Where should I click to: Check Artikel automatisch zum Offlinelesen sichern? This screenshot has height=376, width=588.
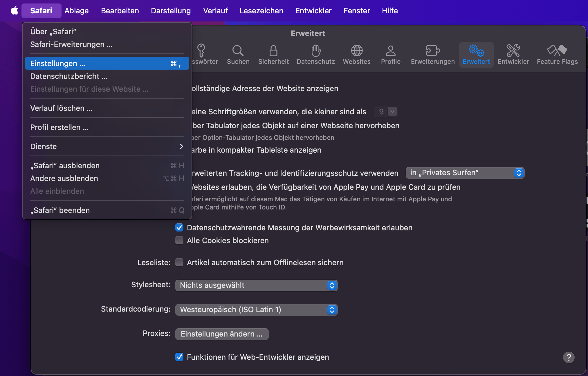[179, 263]
